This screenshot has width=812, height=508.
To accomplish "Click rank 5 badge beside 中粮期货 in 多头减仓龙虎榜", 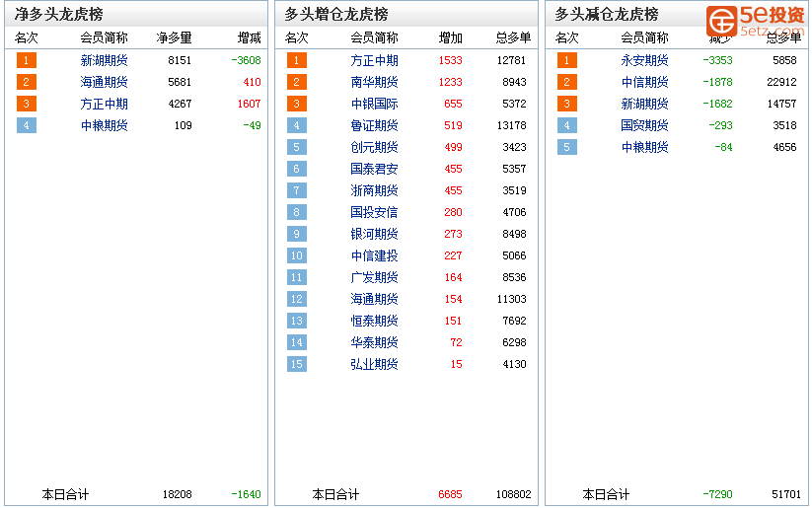I will [x=567, y=148].
